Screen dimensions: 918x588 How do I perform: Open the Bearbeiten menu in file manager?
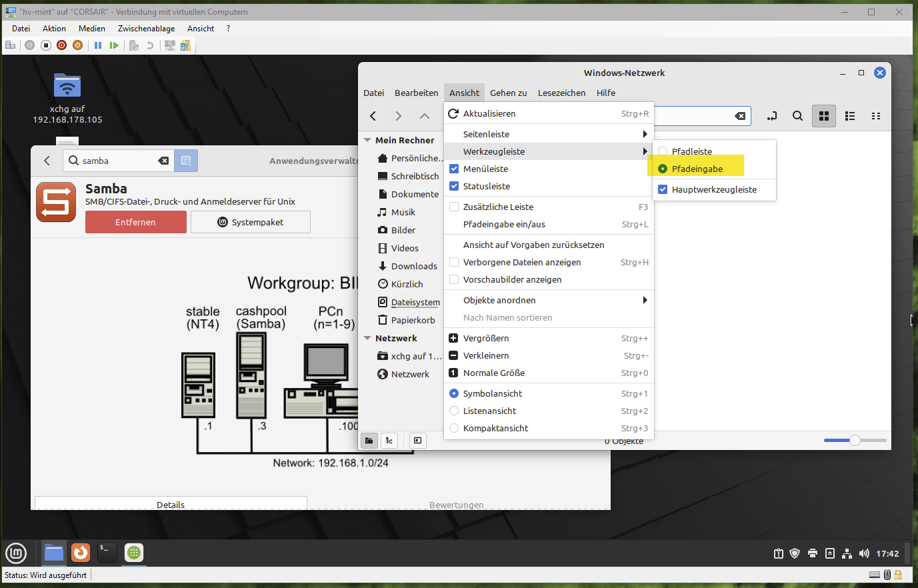[416, 93]
